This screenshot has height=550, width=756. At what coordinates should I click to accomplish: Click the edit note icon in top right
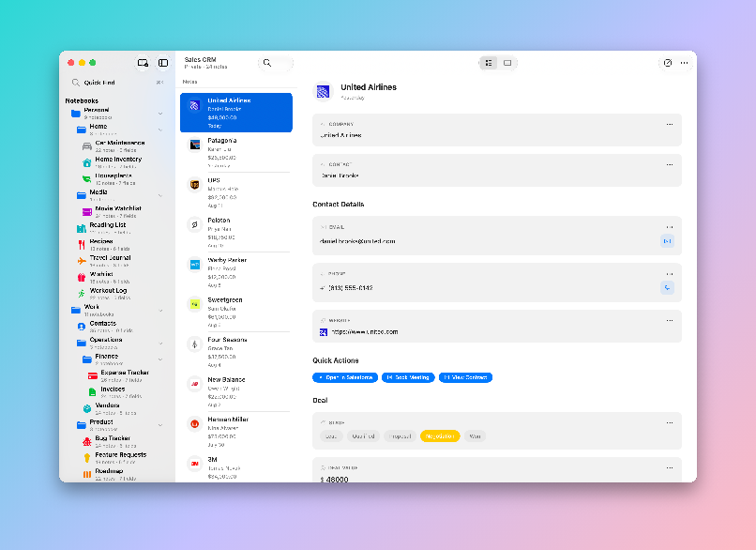tap(668, 63)
